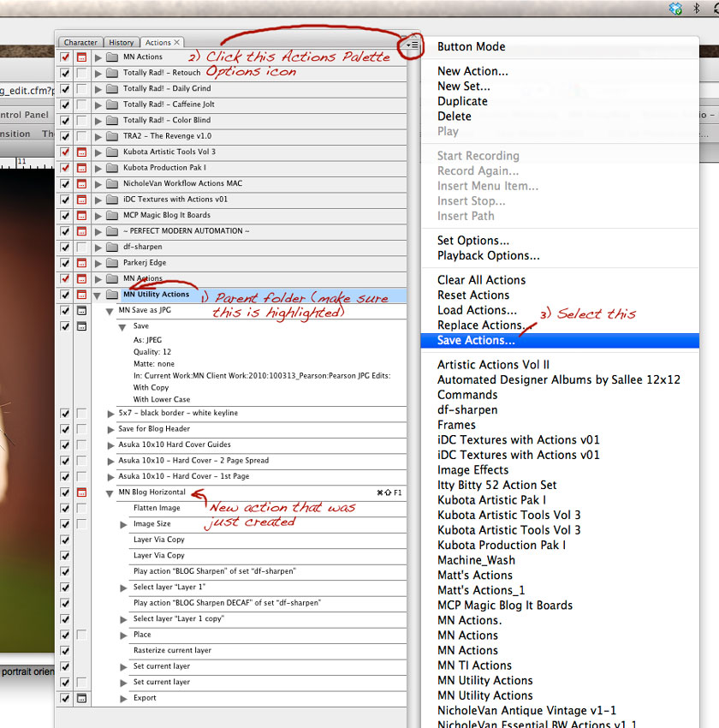
Task: Collapse the MN Utility Actions set
Action: pyautogui.click(x=98, y=295)
